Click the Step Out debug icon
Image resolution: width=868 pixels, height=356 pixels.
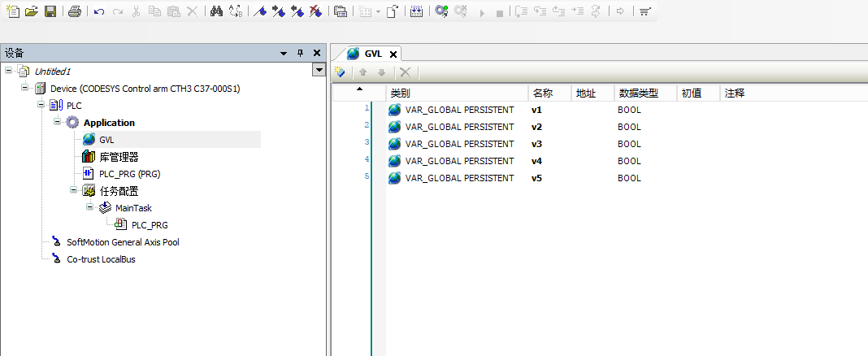point(558,11)
